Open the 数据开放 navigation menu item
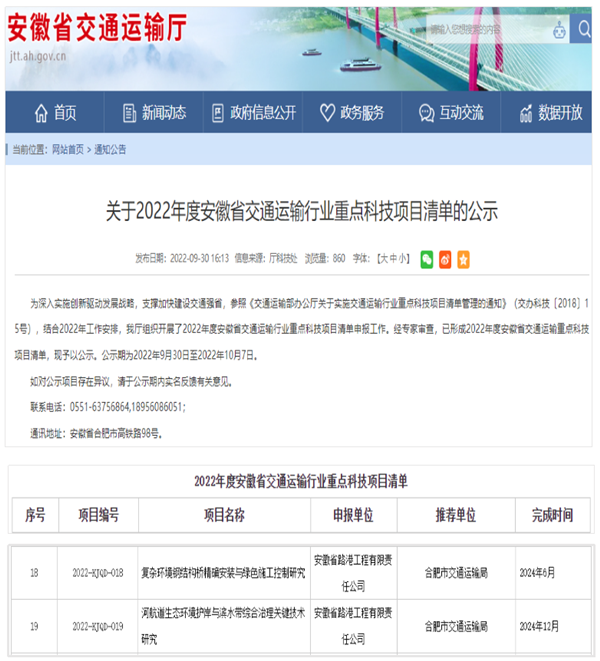This screenshot has height=661, width=600. [x=546, y=113]
